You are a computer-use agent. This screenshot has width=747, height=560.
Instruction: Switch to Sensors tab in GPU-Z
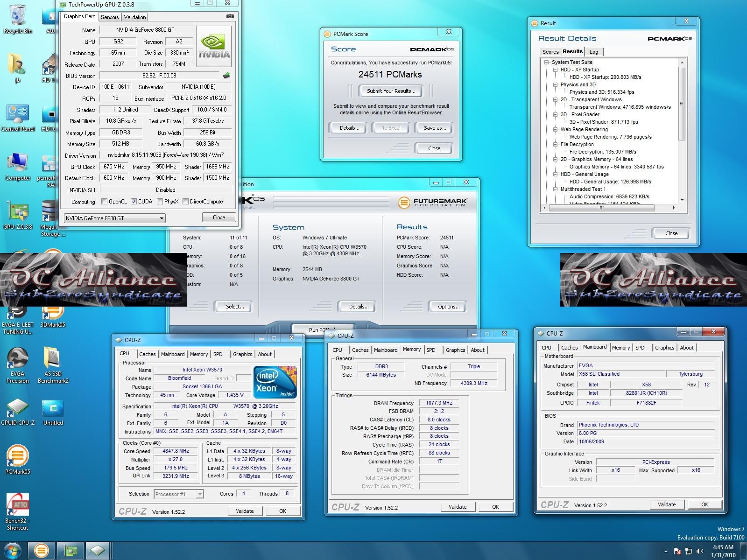(110, 17)
